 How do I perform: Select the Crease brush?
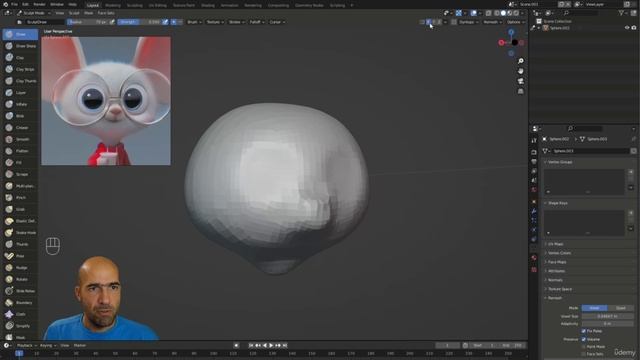[x=20, y=128]
